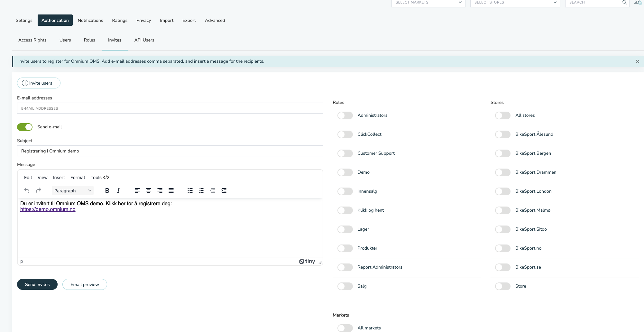Enable the ClickCollect role
Viewport: 644px width, 332px height.
pyautogui.click(x=345, y=134)
